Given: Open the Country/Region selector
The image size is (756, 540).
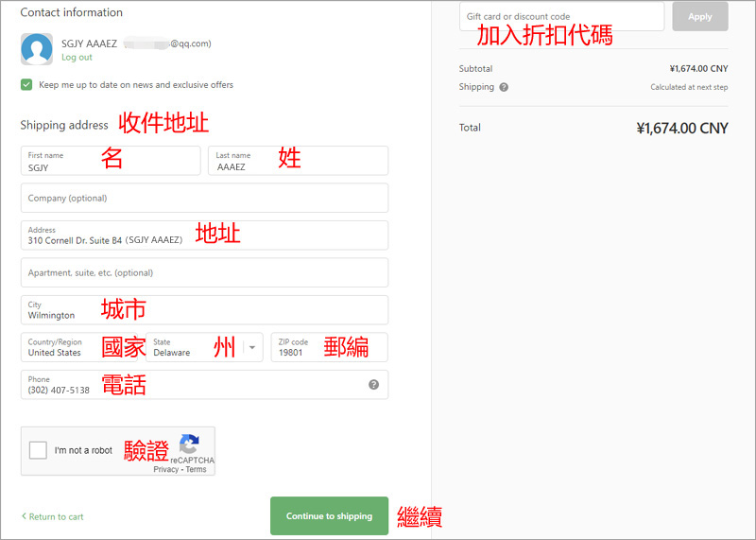Looking at the screenshot, I should [x=81, y=348].
